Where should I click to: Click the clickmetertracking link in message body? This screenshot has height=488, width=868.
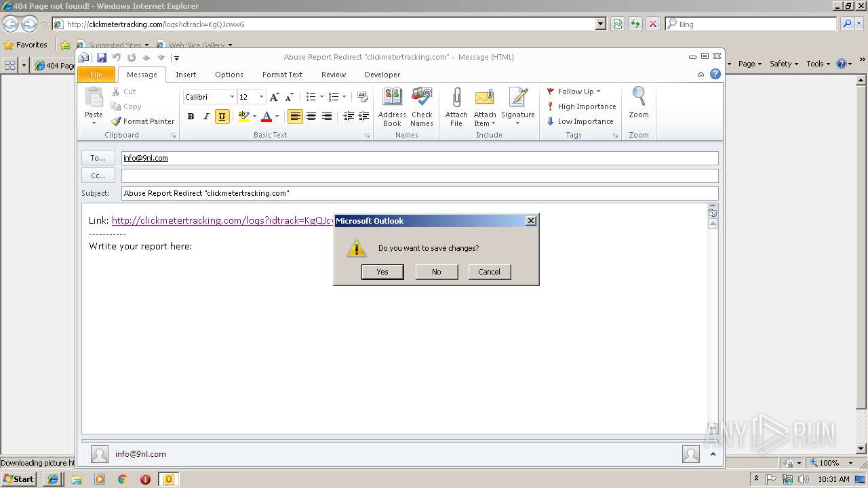[x=223, y=220]
